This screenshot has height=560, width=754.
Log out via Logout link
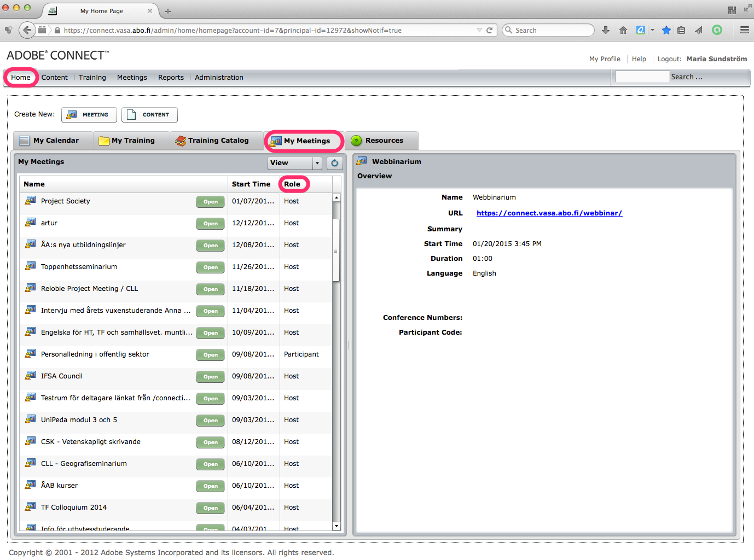(x=669, y=59)
